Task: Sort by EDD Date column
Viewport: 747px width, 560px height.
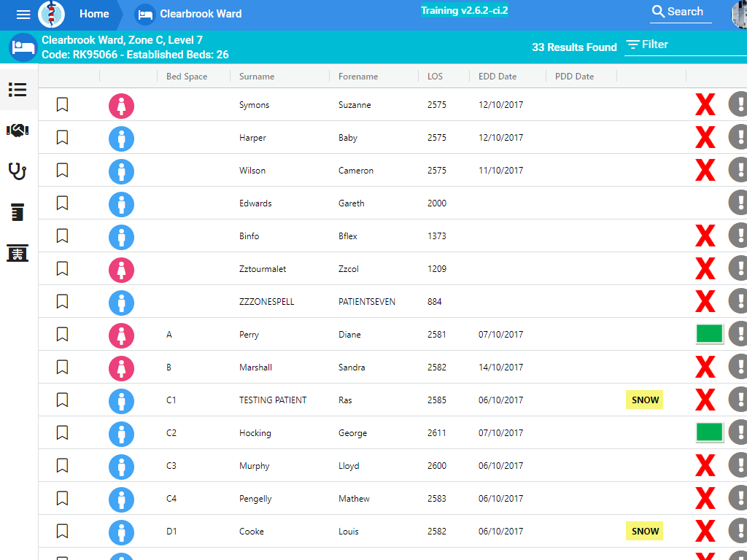Action: pos(498,76)
